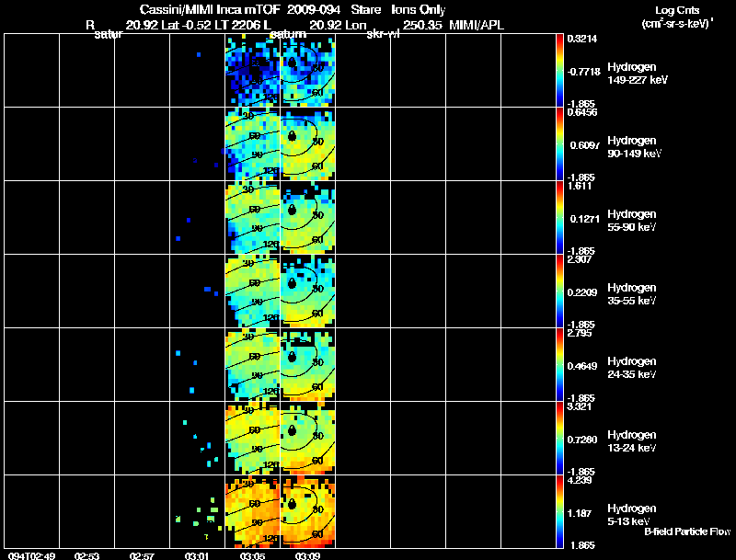
Task: Click the Hydrogen 35-55 keV color bar
Action: click(x=559, y=291)
